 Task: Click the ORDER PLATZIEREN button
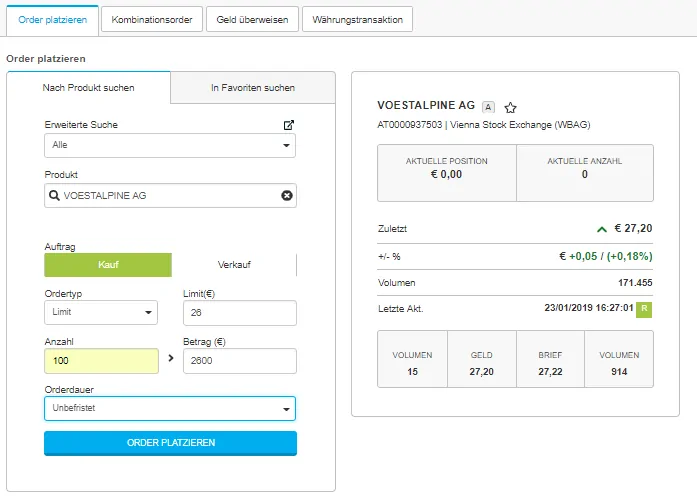tap(170, 443)
